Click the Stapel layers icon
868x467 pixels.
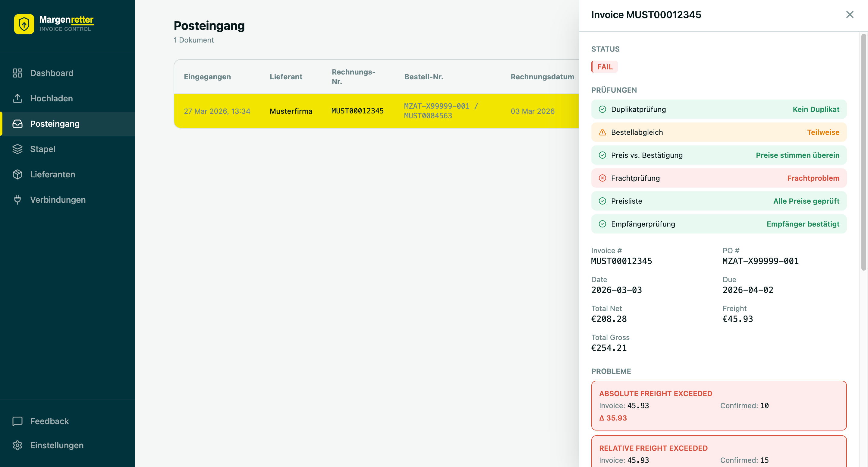click(x=17, y=149)
